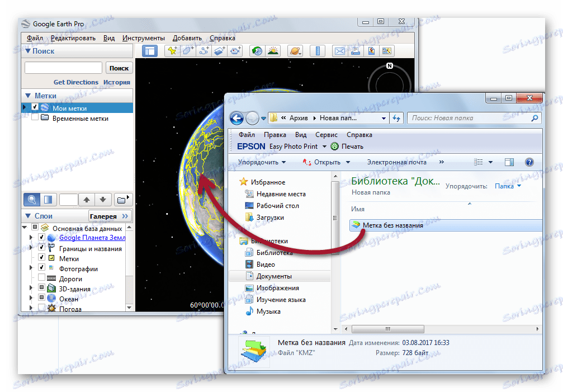Collapse the Поиск panel triangle
563x392 pixels.
[x=28, y=51]
